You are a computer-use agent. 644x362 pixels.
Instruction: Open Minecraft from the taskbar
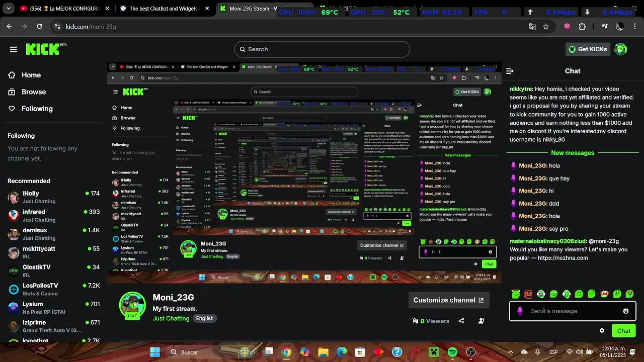click(x=434, y=352)
